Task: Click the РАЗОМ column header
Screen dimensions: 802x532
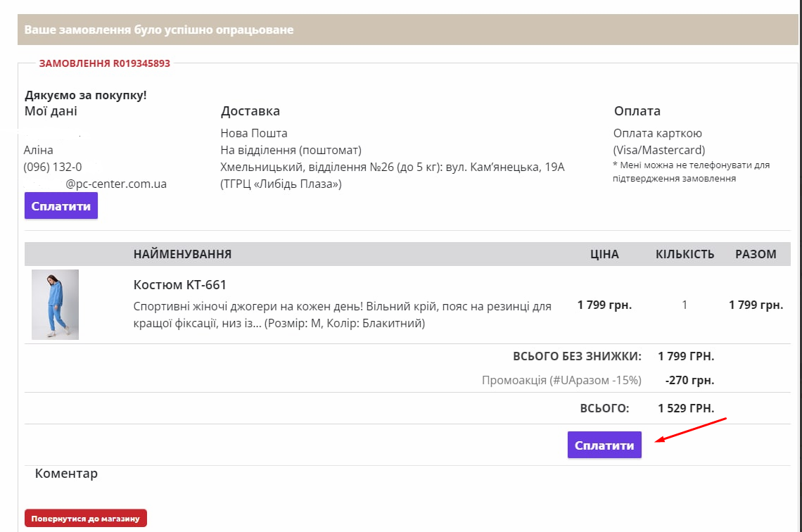Action: (756, 254)
